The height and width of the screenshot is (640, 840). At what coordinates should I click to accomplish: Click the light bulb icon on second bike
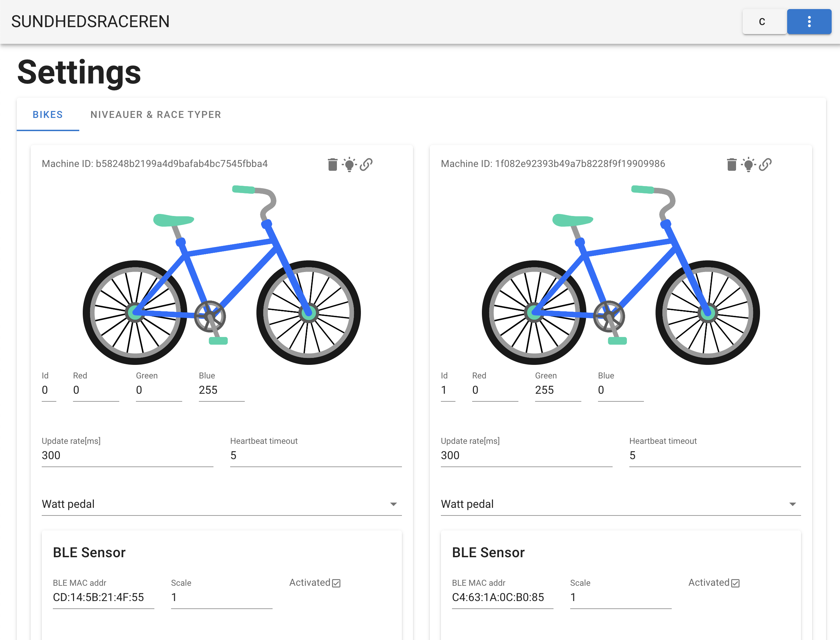(748, 165)
